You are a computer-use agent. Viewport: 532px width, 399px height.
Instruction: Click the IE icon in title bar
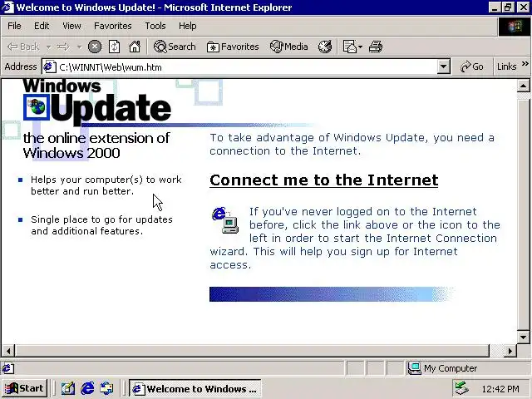pyautogui.click(x=7, y=7)
